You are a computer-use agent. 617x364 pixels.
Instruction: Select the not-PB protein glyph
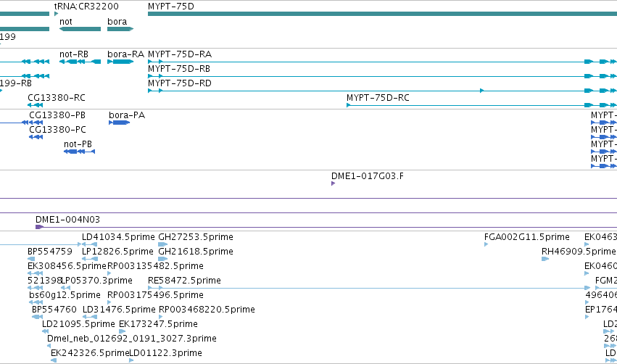tap(79, 152)
